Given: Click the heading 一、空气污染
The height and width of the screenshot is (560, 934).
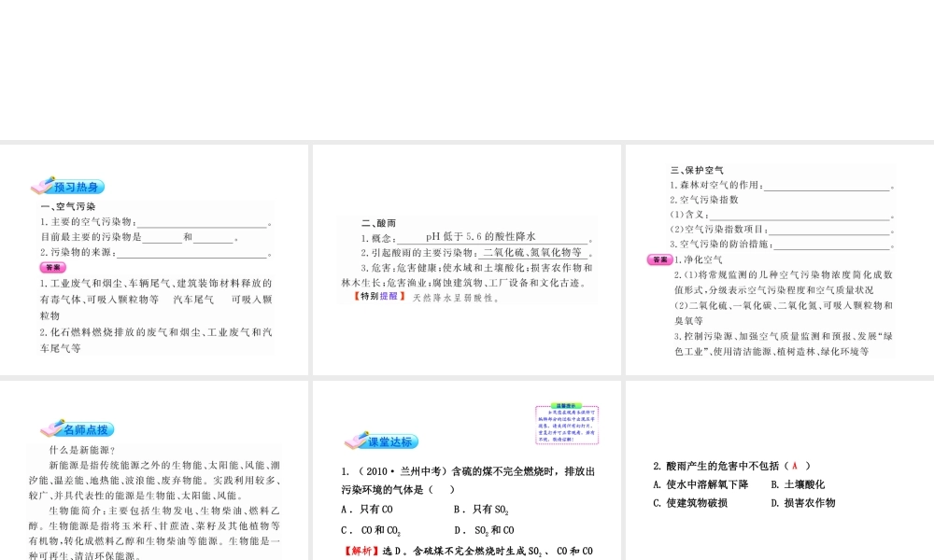Looking at the screenshot, I should tap(68, 206).
